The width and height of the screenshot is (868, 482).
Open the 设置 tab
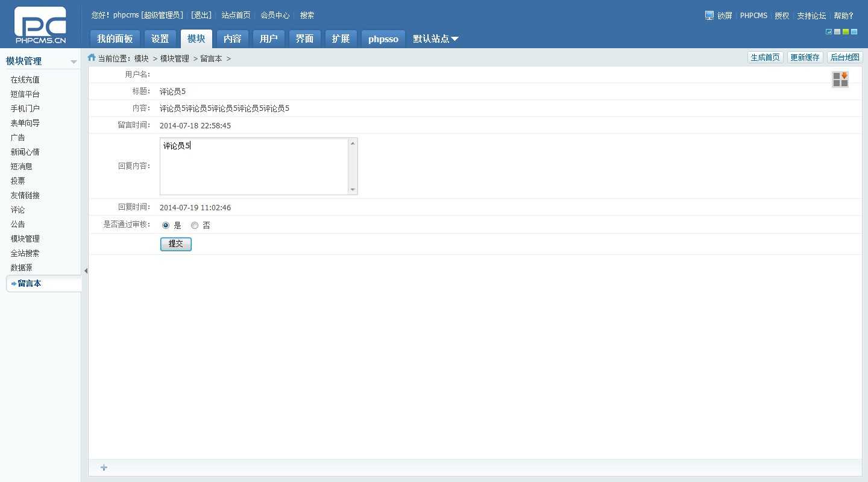tap(160, 39)
